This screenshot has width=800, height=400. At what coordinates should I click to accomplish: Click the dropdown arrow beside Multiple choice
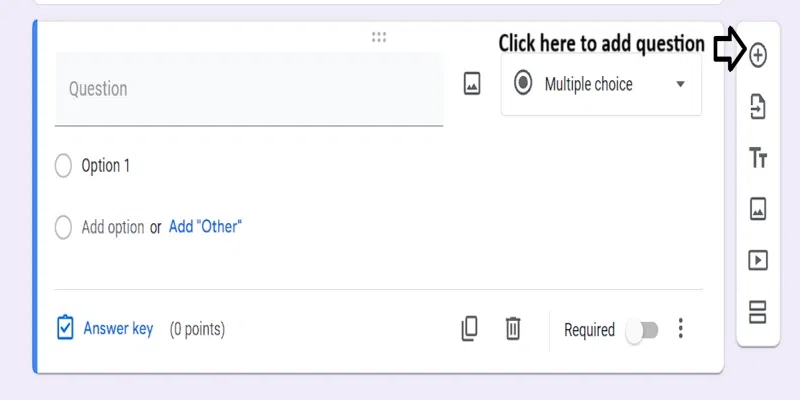[681, 85]
